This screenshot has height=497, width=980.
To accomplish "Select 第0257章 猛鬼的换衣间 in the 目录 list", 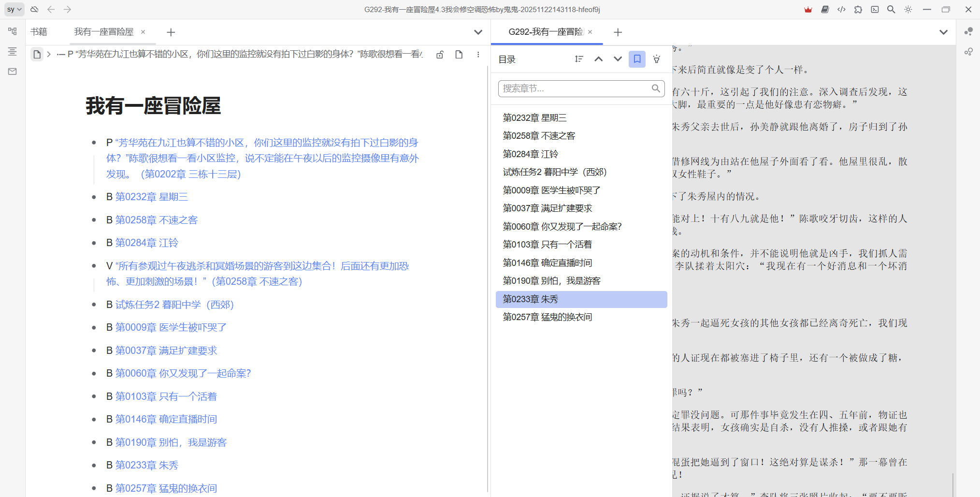I will point(547,317).
